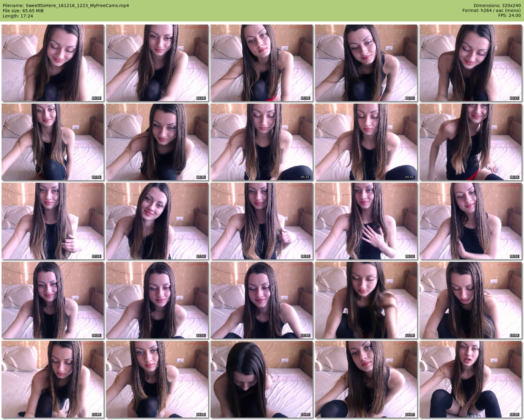
Task: Open the thumbnail stamped 00:39
Action: pos(52,63)
